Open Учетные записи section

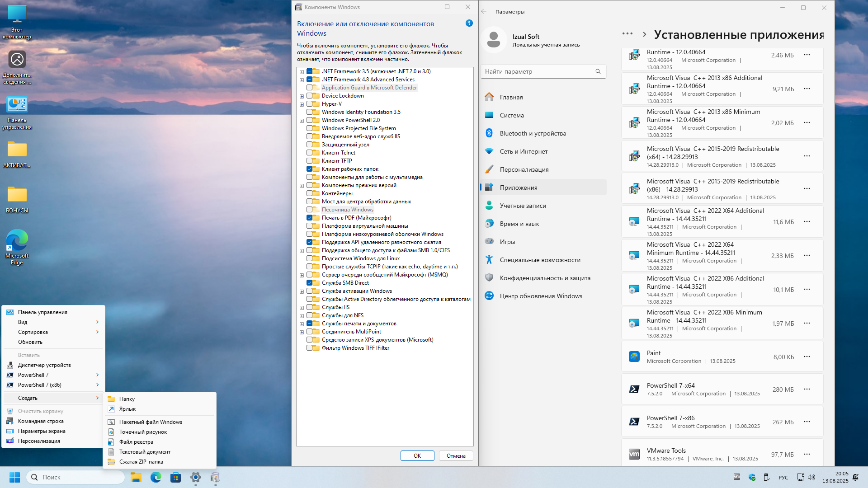tap(543, 206)
